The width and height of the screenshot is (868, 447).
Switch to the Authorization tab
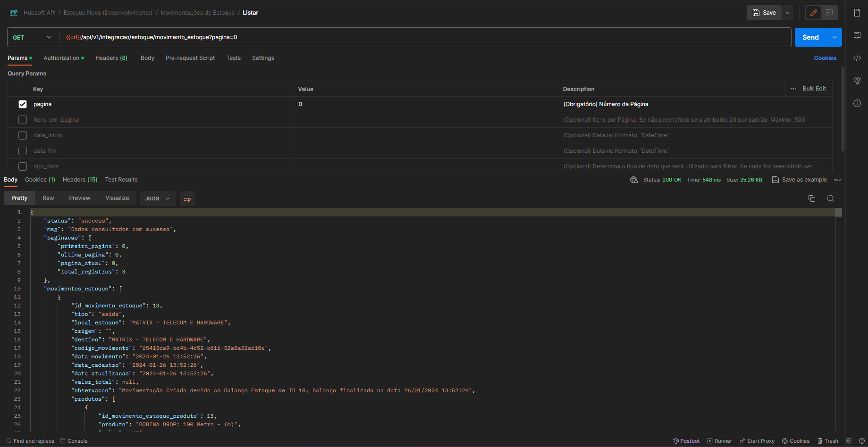tap(64, 58)
